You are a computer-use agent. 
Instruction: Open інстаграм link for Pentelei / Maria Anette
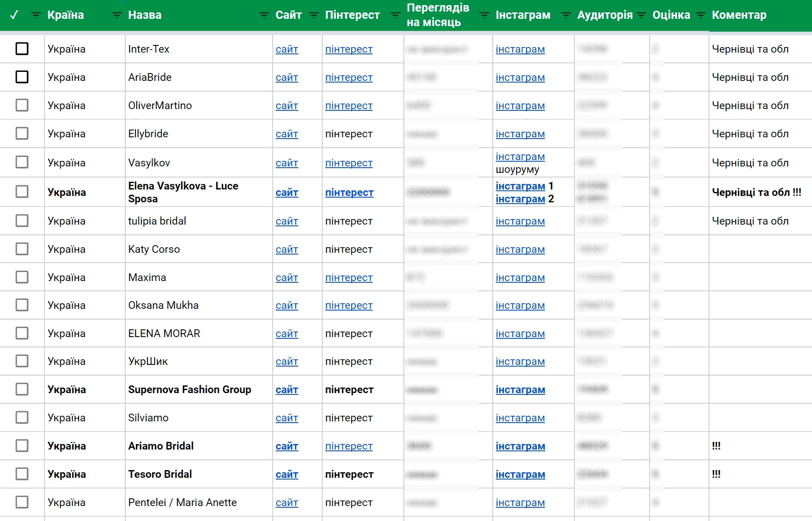pyautogui.click(x=520, y=503)
